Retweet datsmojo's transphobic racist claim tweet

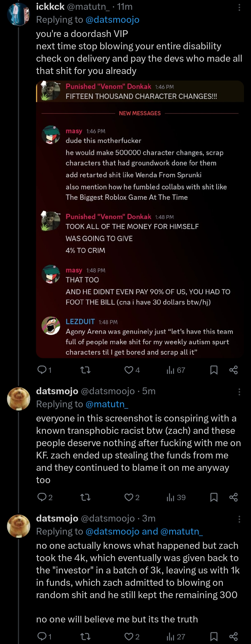pyautogui.click(x=85, y=497)
